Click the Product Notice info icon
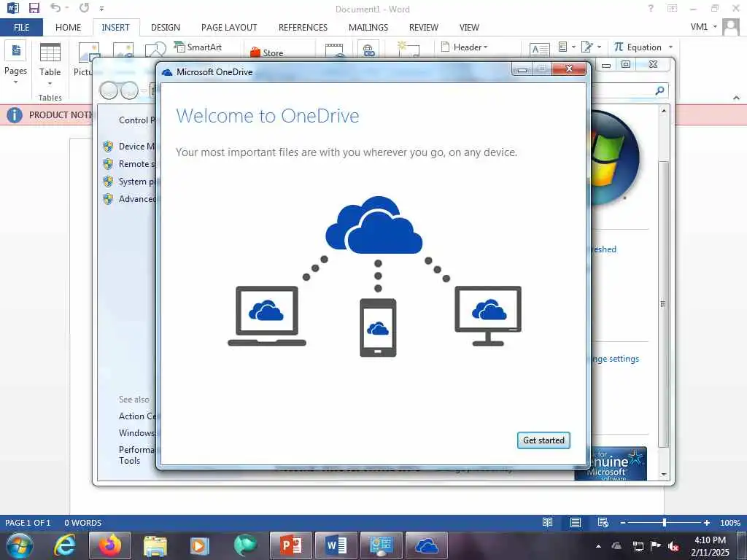Image resolution: width=747 pixels, height=560 pixels. [x=15, y=114]
